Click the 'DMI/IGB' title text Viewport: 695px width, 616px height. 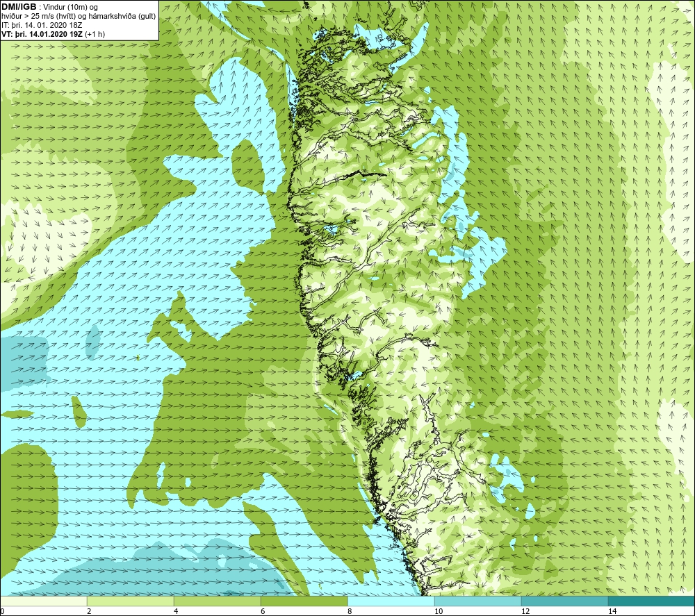point(19,7)
